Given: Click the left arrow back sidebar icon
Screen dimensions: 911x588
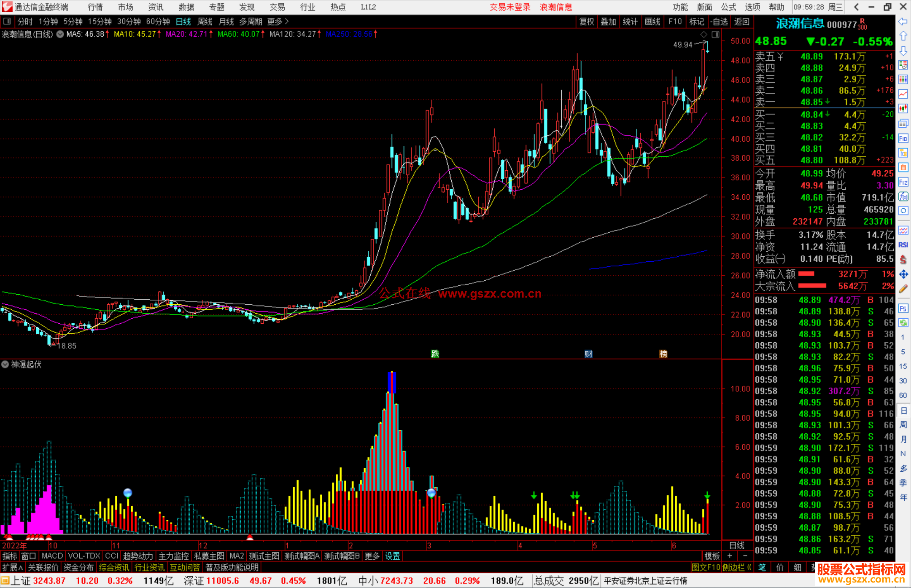Looking at the screenshot, I should 903,21.
